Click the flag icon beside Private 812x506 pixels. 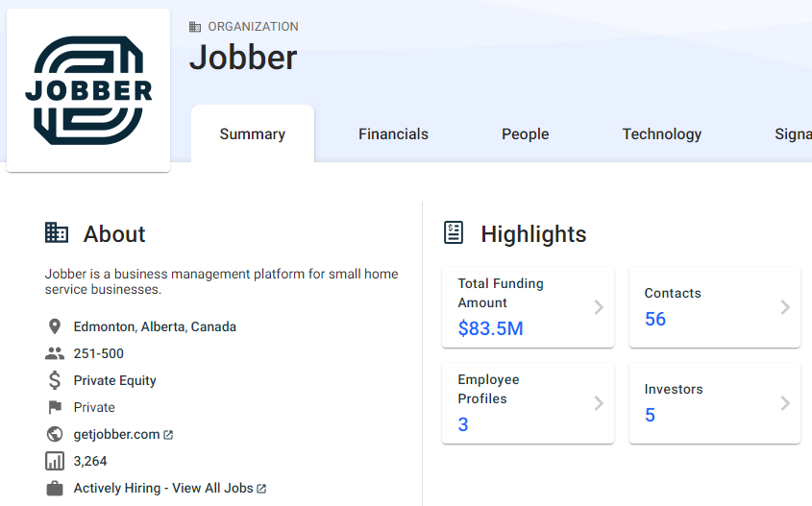pyautogui.click(x=55, y=407)
